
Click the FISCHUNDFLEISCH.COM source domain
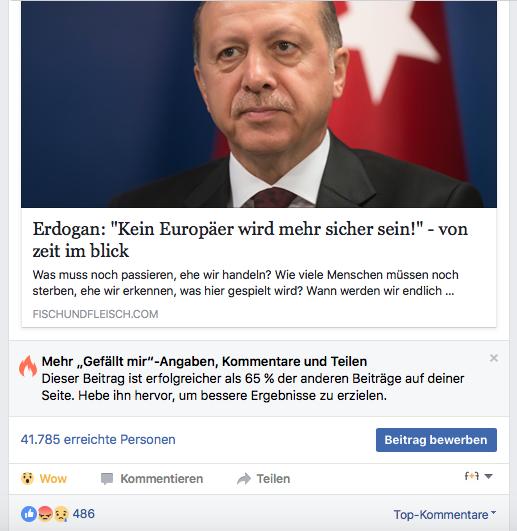pyautogui.click(x=95, y=314)
